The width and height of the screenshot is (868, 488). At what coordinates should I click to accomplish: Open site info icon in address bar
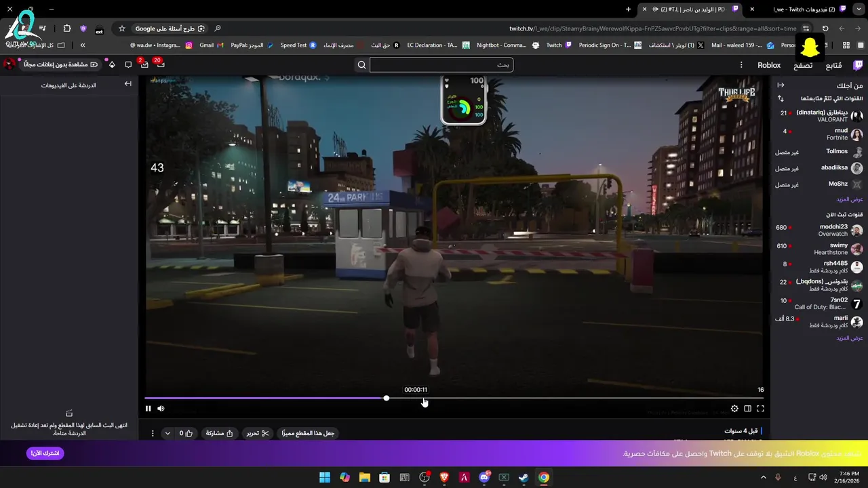(x=806, y=28)
